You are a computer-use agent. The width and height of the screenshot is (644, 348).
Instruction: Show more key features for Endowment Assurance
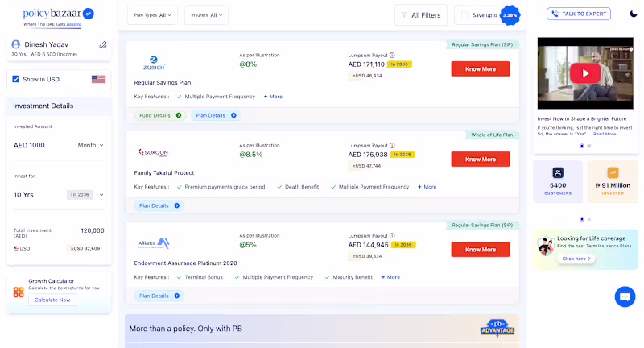[x=390, y=277]
